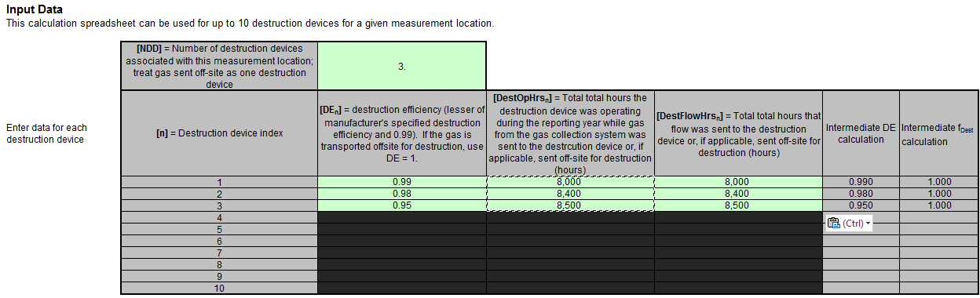Viewport: 980px width, 298px height.
Task: Select destruction efficiency cell 0.98
Action: point(402,194)
